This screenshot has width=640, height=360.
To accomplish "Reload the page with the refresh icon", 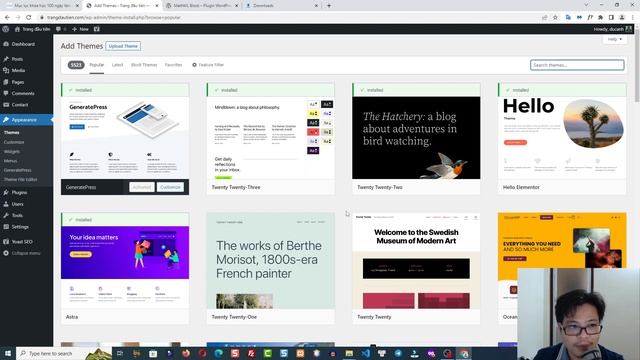I will coord(29,18).
